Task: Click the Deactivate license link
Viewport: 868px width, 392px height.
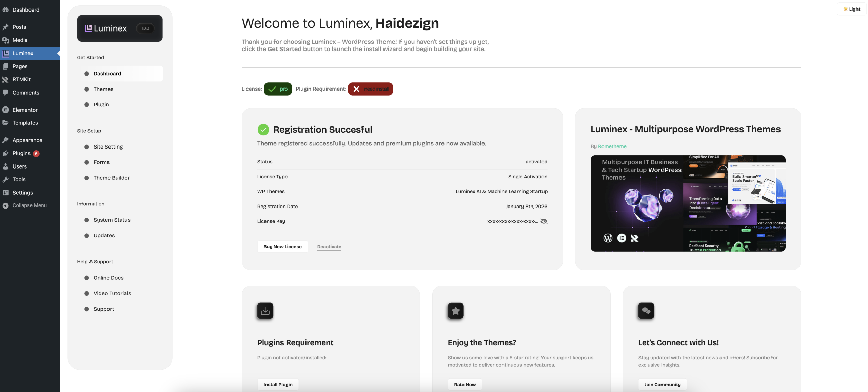Action: coord(329,247)
